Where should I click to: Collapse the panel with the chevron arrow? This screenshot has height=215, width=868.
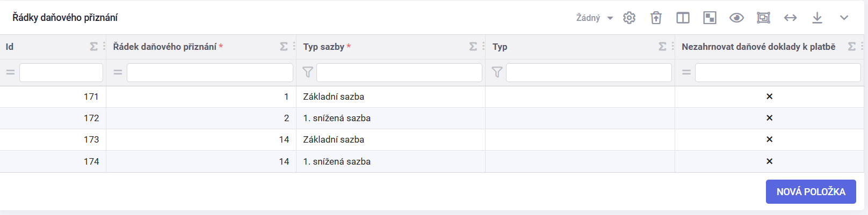[844, 18]
